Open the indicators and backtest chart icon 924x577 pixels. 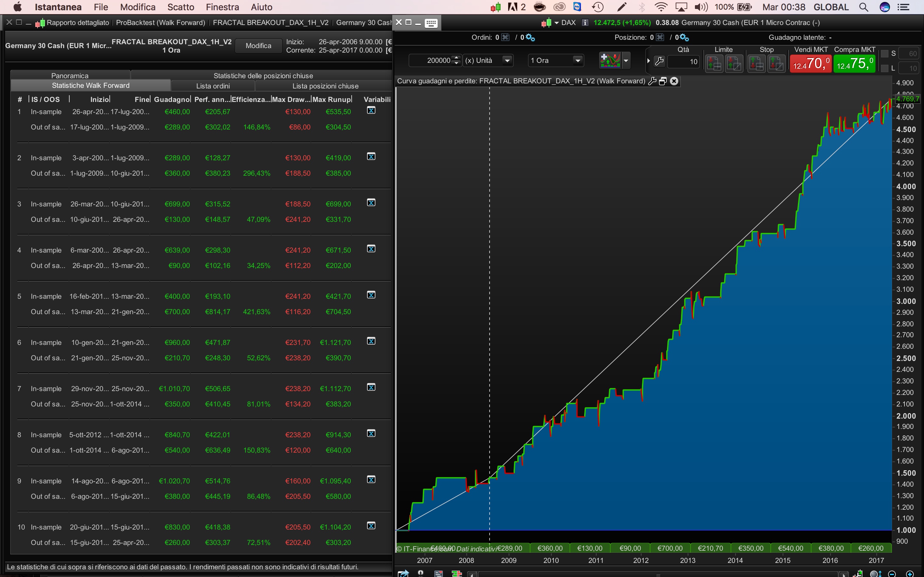coord(610,61)
